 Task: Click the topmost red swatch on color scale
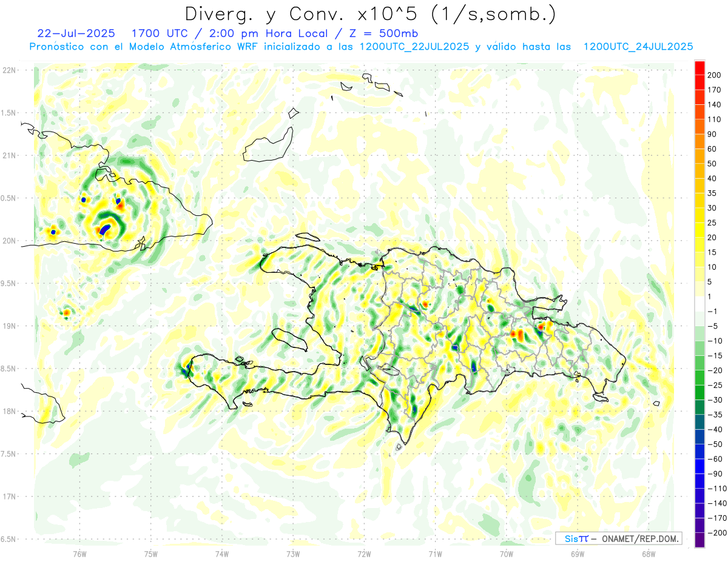click(x=700, y=67)
